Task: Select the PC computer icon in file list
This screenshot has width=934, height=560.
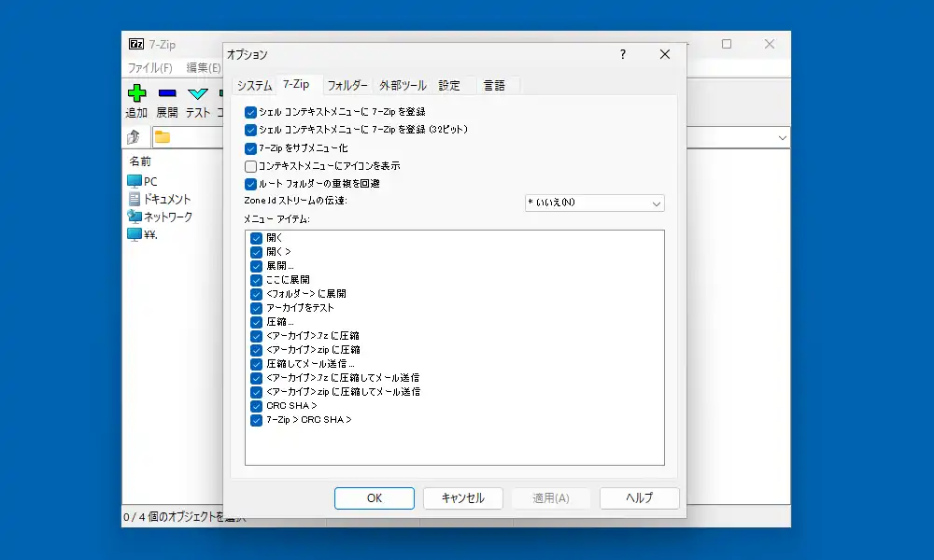Action: pyautogui.click(x=134, y=181)
